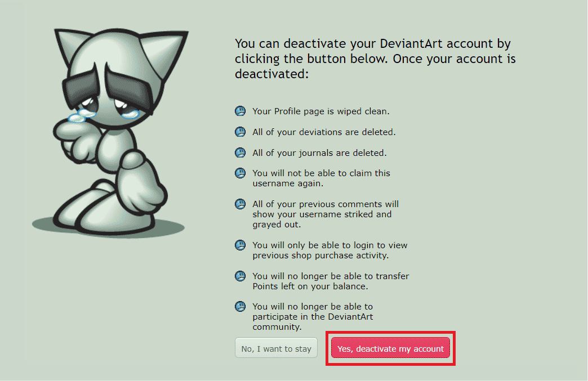Click the sad face icon beside 'only be able to login'
The image size is (588, 381).
pyautogui.click(x=240, y=245)
